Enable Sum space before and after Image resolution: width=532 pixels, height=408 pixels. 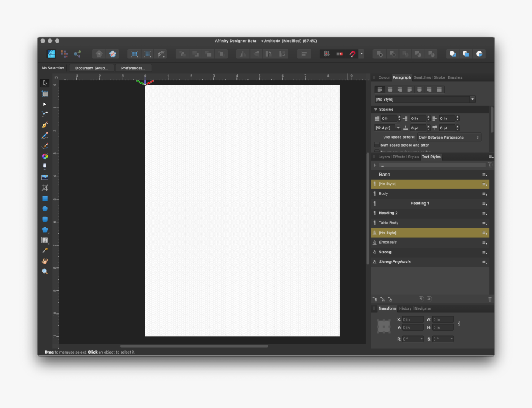(377, 145)
